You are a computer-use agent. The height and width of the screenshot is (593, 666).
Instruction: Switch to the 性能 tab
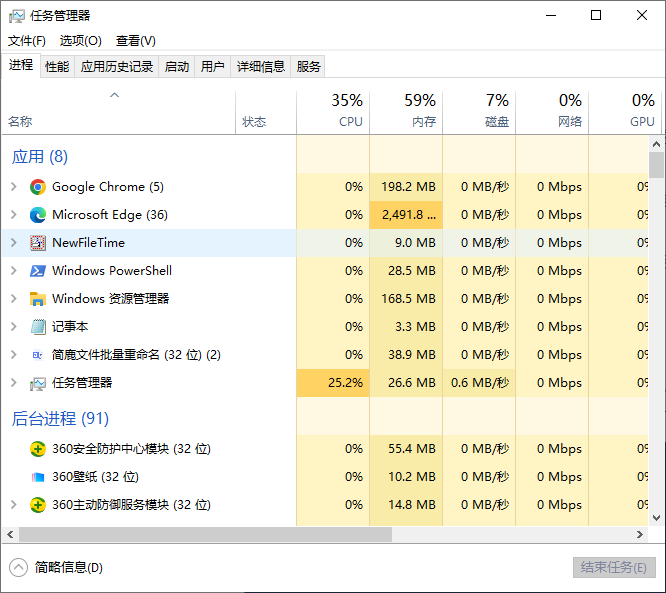(x=57, y=67)
